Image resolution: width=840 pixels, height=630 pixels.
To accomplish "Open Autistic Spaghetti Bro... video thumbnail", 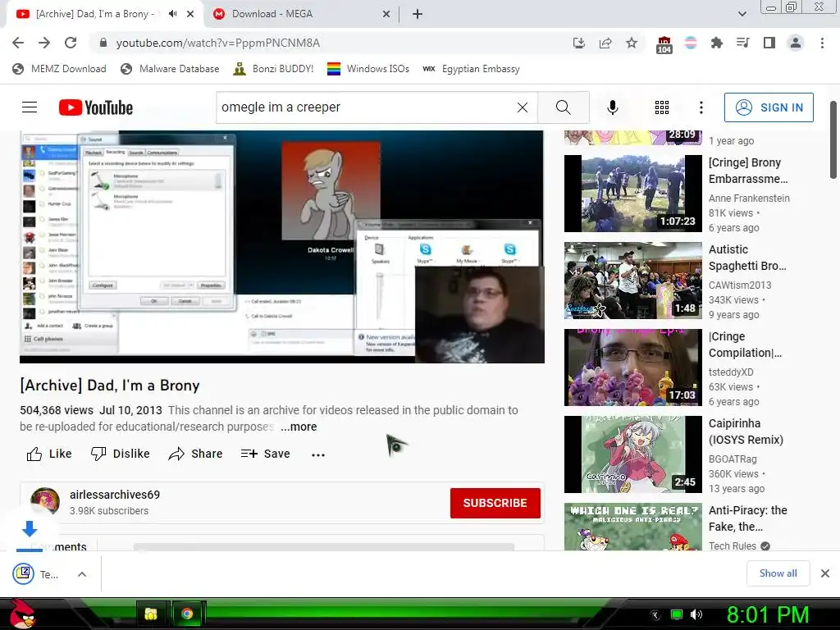I will [632, 281].
